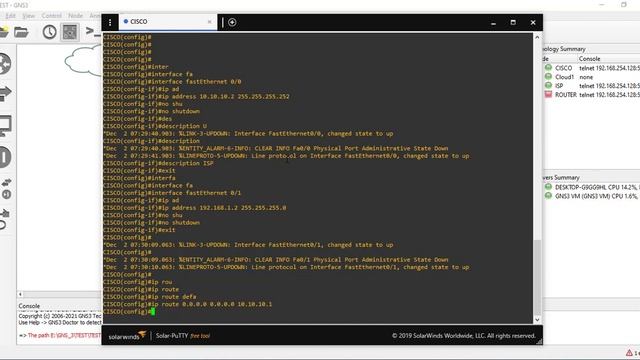Screen dimensions: 640x360
Task: Select CISCO in the Topology Summary
Action: (563, 68)
